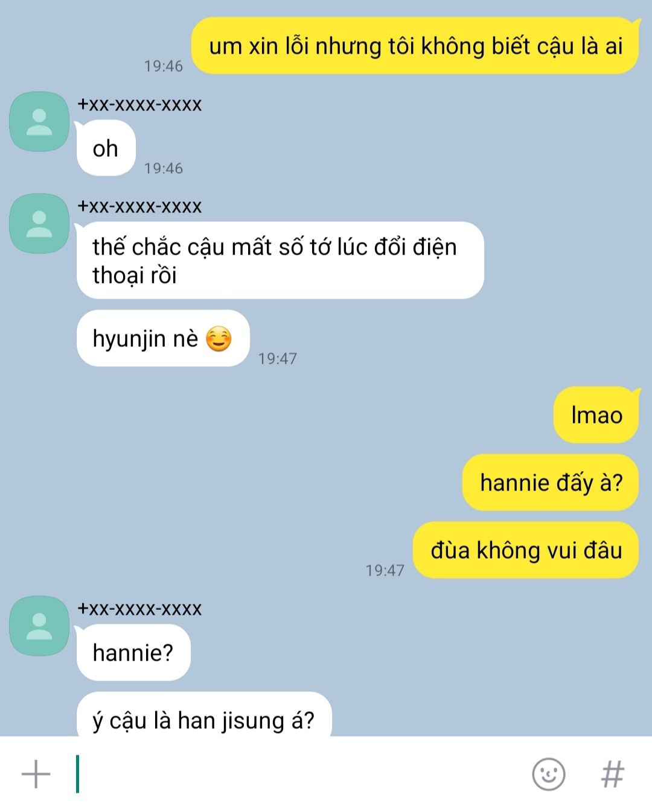Tap the sender number above "oh"
Screen dimensions: 652x812
[x=139, y=104]
